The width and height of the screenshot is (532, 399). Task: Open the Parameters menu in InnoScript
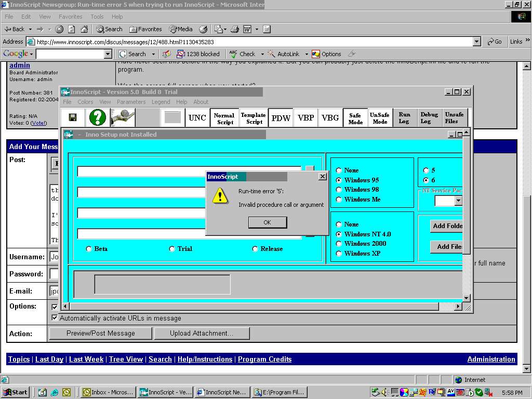131,102
